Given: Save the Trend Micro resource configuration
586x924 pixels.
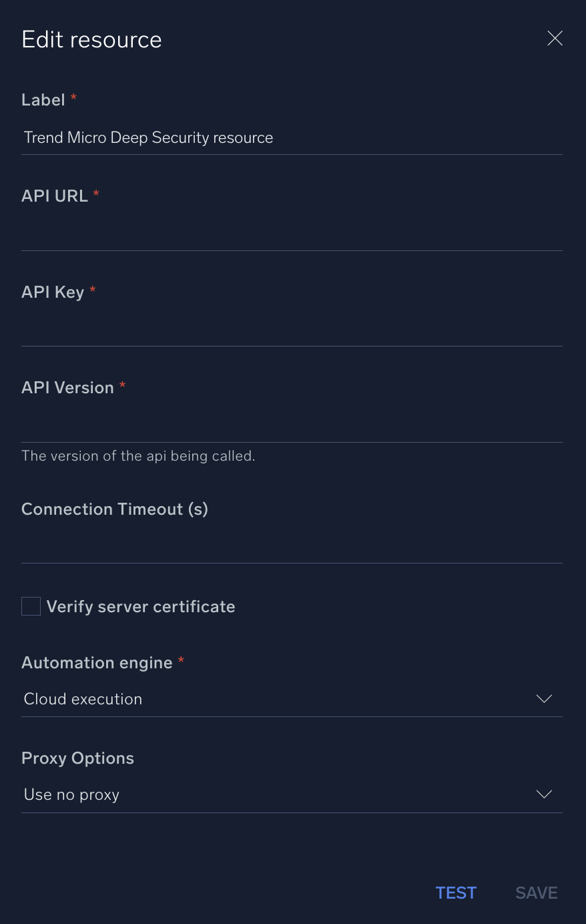Looking at the screenshot, I should click(536, 893).
